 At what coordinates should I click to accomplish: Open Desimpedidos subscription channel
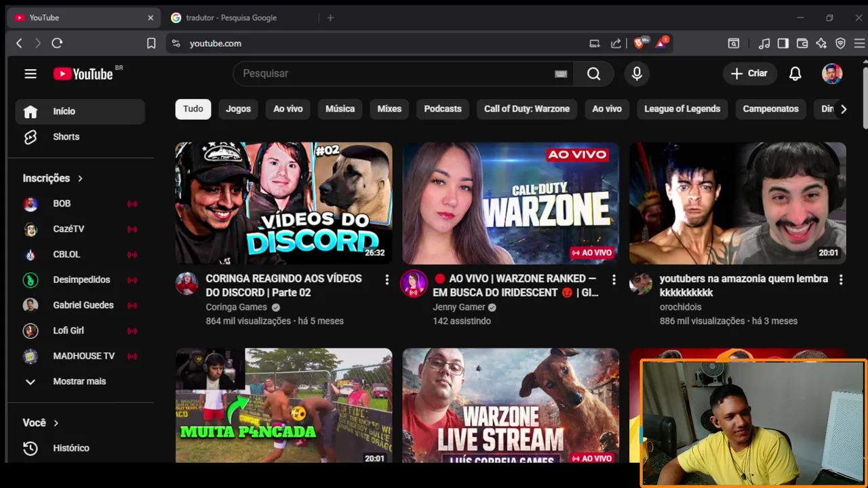pos(80,280)
